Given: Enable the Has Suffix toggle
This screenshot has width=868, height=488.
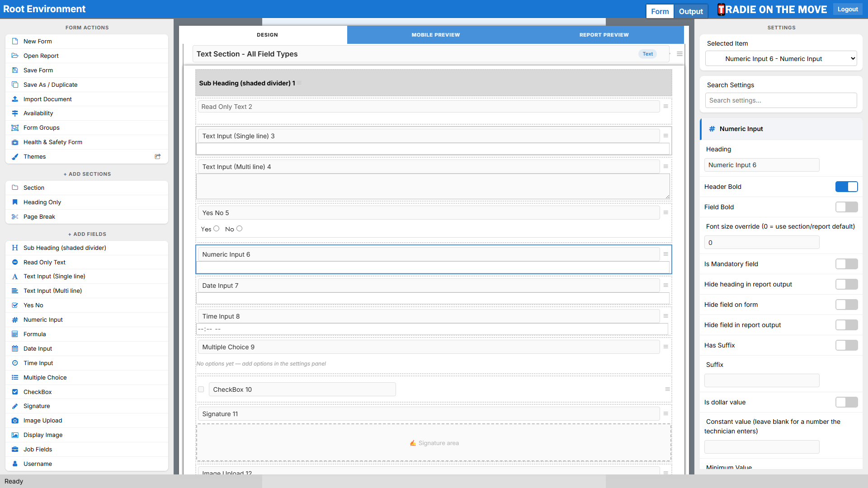Looking at the screenshot, I should click(846, 345).
